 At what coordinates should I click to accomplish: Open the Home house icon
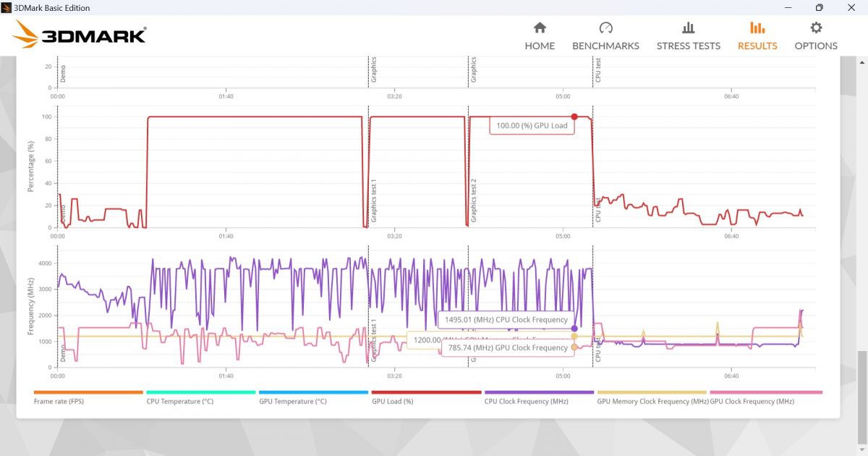[x=540, y=28]
